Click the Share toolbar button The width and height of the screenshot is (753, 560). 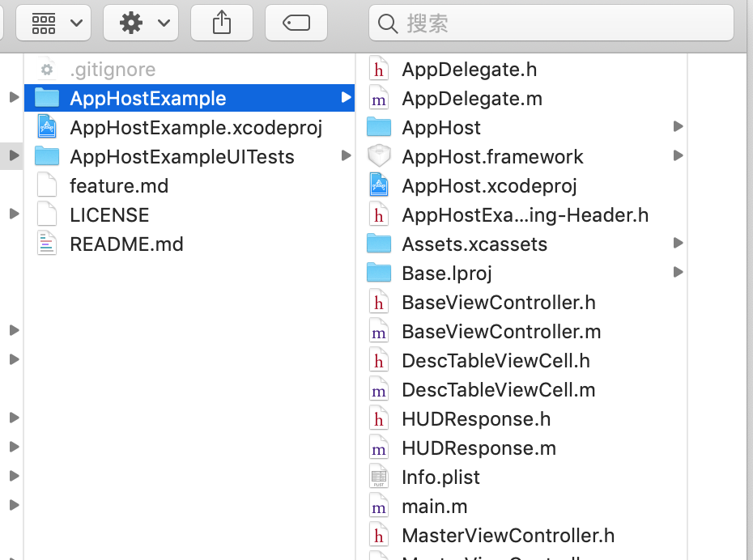(221, 23)
